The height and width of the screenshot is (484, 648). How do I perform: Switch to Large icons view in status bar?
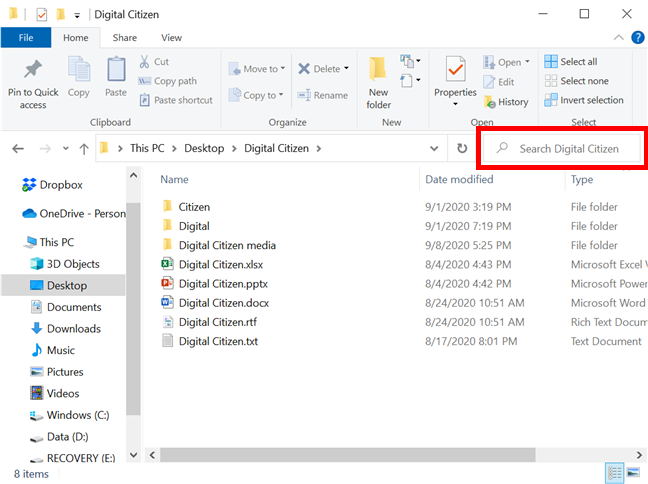pyautogui.click(x=633, y=473)
